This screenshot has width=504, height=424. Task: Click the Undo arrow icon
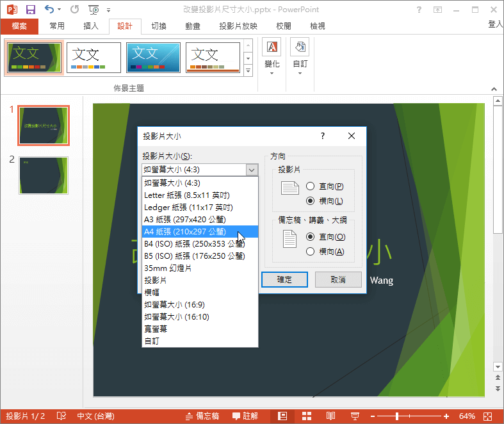[x=50, y=10]
